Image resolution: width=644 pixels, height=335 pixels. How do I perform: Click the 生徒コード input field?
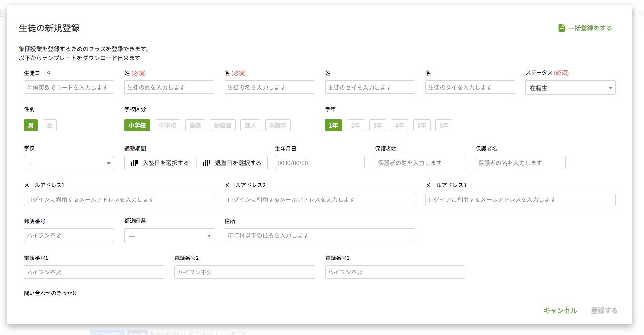[69, 87]
